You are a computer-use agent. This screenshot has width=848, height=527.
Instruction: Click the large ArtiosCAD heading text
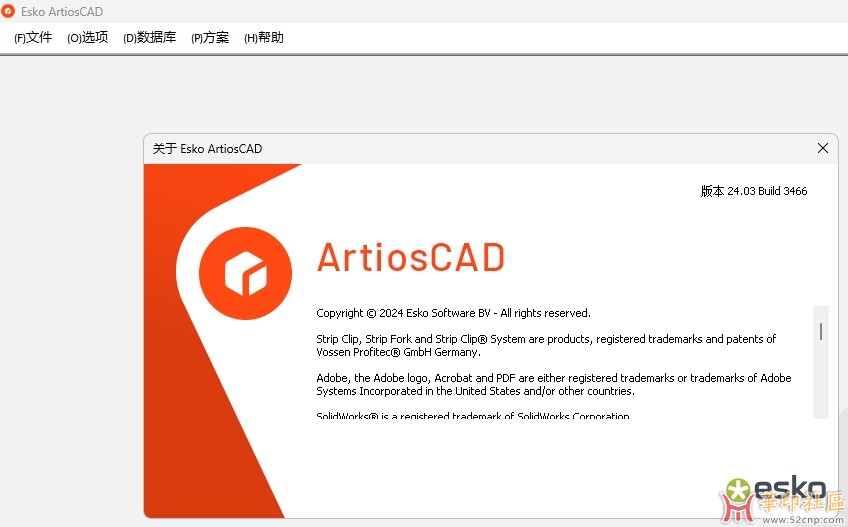(411, 258)
